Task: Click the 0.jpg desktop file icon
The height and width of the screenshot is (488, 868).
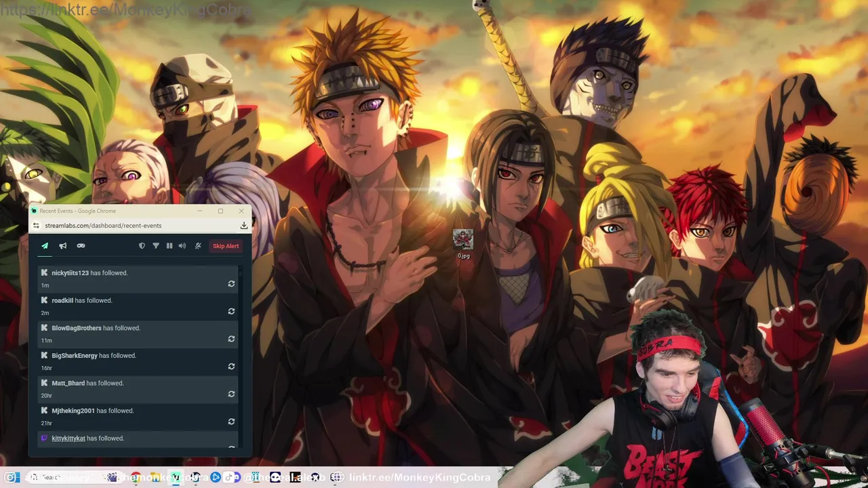Action: point(463,243)
